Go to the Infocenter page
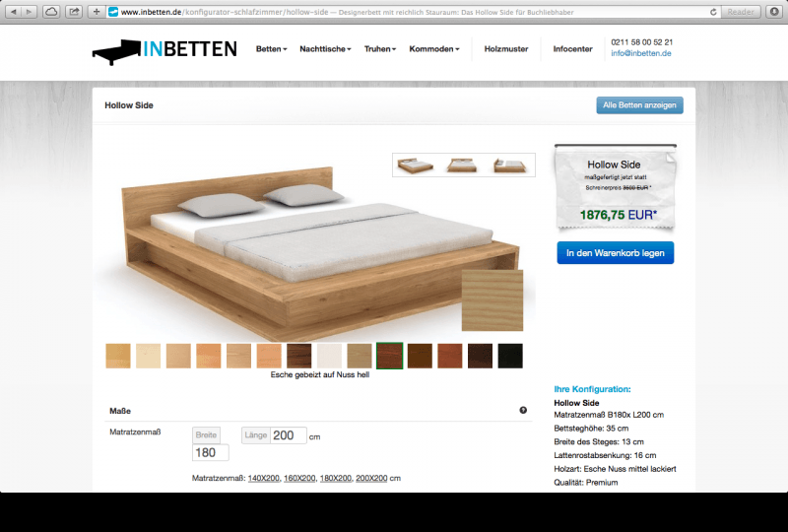Viewport: 788px width, 532px height. coord(573,49)
